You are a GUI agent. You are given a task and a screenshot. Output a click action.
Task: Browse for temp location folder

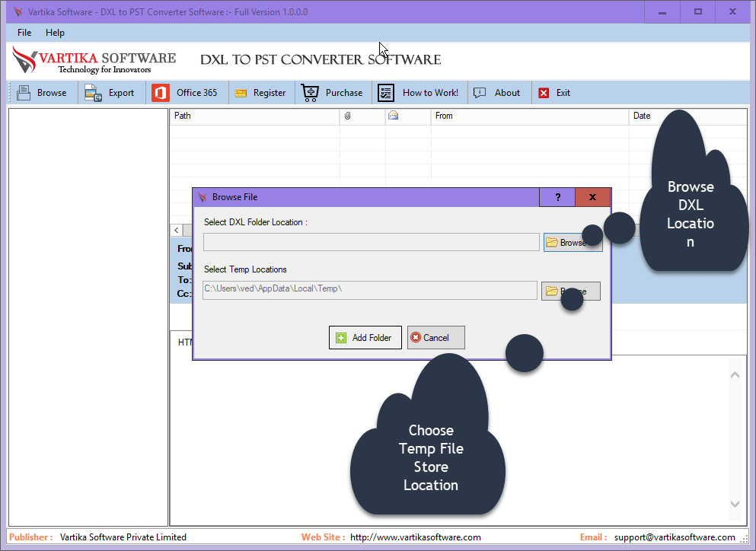click(571, 291)
